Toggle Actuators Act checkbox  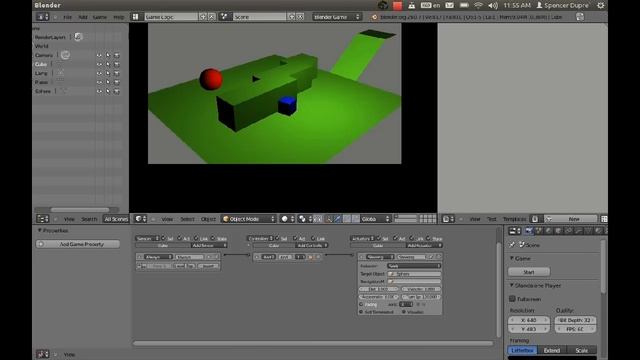pos(395,238)
